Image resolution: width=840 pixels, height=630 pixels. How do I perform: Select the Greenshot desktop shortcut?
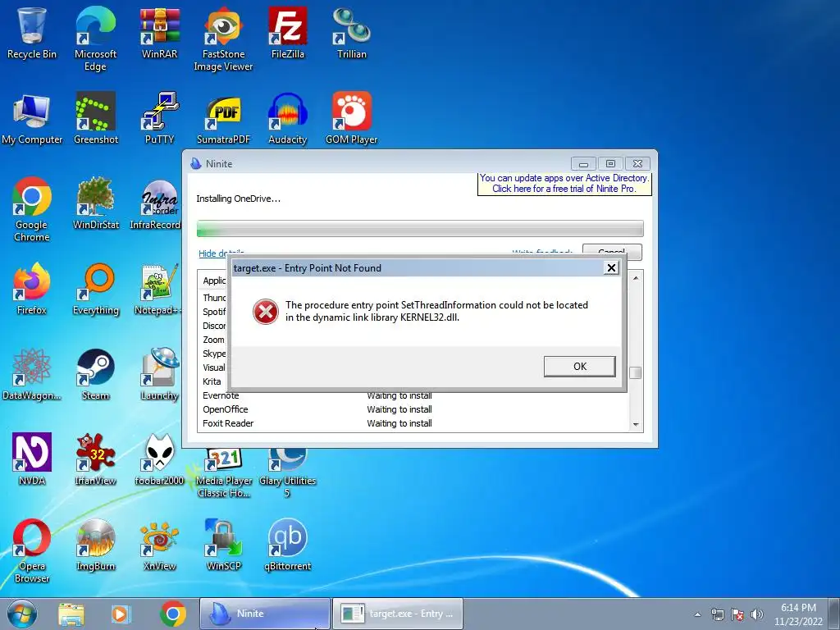click(x=95, y=118)
